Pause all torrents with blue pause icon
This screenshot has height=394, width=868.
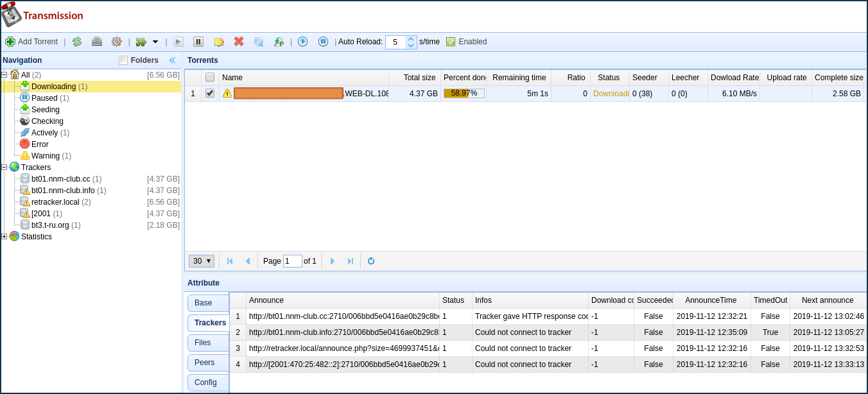(323, 42)
